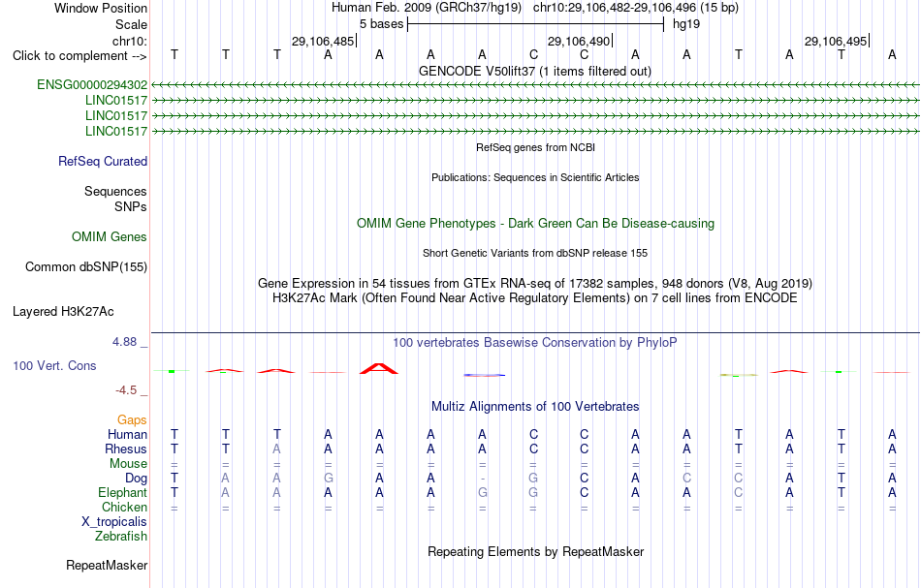Click the RepeatMasker track label
Screen dimensions: 921x588
(x=107, y=565)
